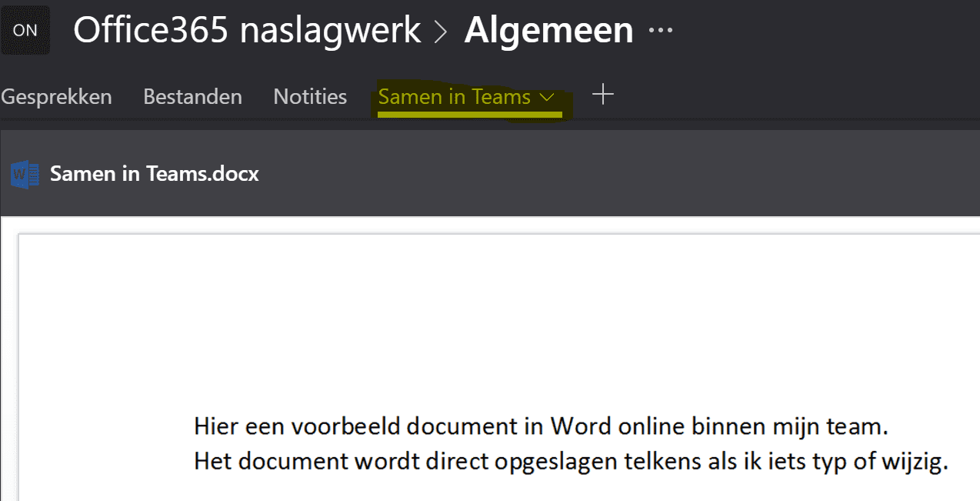Viewport: 980px width, 501px height.
Task: Add a new tab with the plus icon
Action: point(603,95)
